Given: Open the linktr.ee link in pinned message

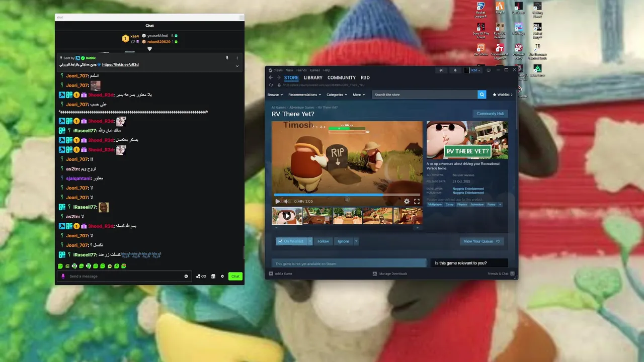Looking at the screenshot, I should (x=120, y=65).
